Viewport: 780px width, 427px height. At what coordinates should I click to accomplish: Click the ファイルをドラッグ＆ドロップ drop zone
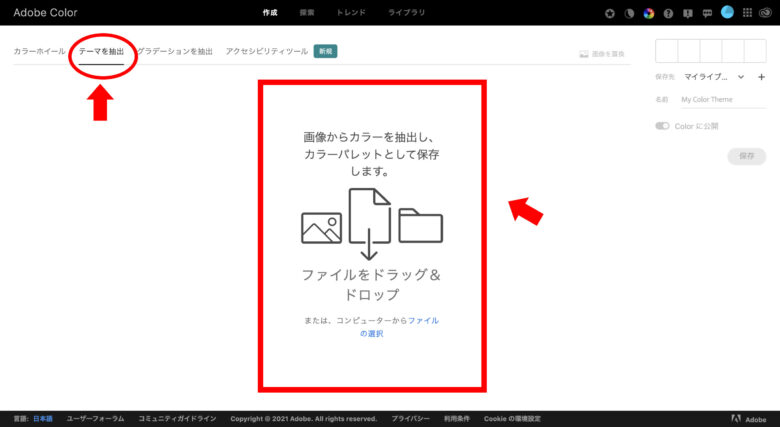[372, 236]
